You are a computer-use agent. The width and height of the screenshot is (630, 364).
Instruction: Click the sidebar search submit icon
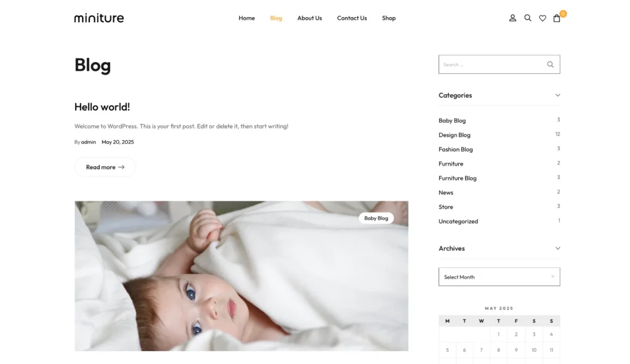550,65
